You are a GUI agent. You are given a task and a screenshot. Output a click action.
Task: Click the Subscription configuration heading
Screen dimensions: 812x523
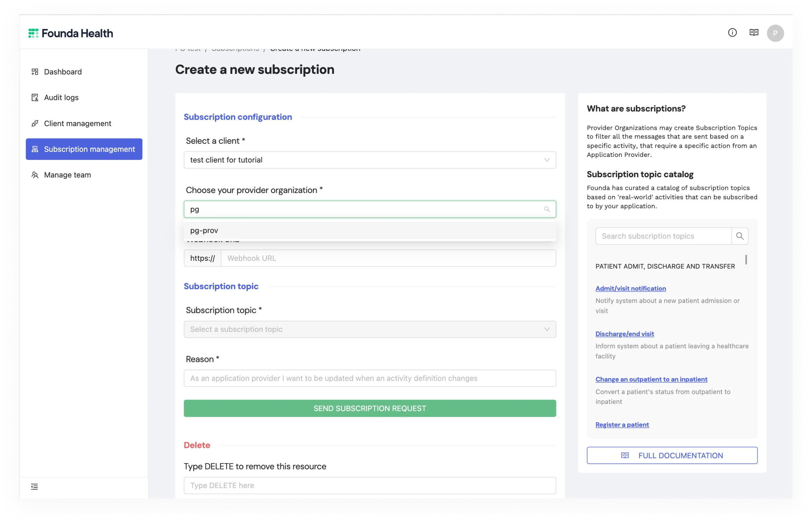pos(238,117)
